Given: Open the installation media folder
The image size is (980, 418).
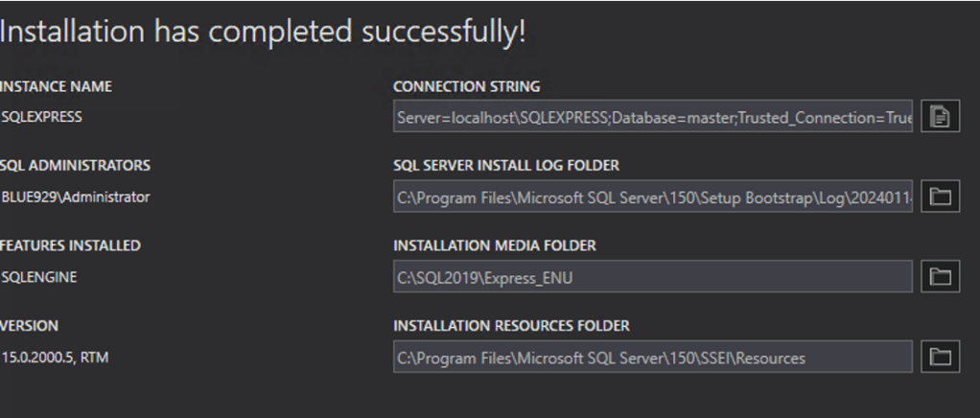Looking at the screenshot, I should [x=941, y=278].
